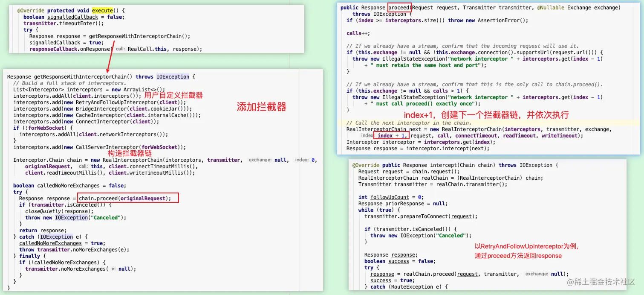Select "Response response = interceptor.intercept(next);" line
Viewport: 644px width, 295px height.
coord(418,148)
